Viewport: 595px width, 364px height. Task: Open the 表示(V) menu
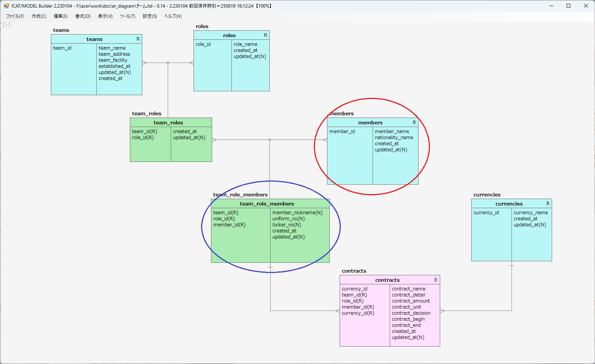point(105,16)
